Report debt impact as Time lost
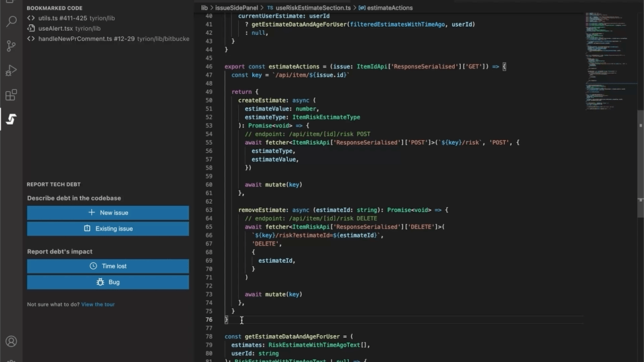 [108, 266]
